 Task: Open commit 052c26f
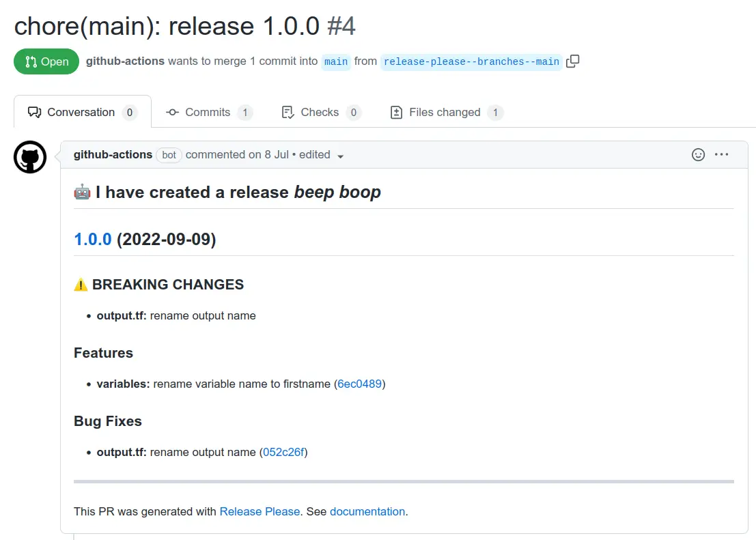click(x=283, y=452)
